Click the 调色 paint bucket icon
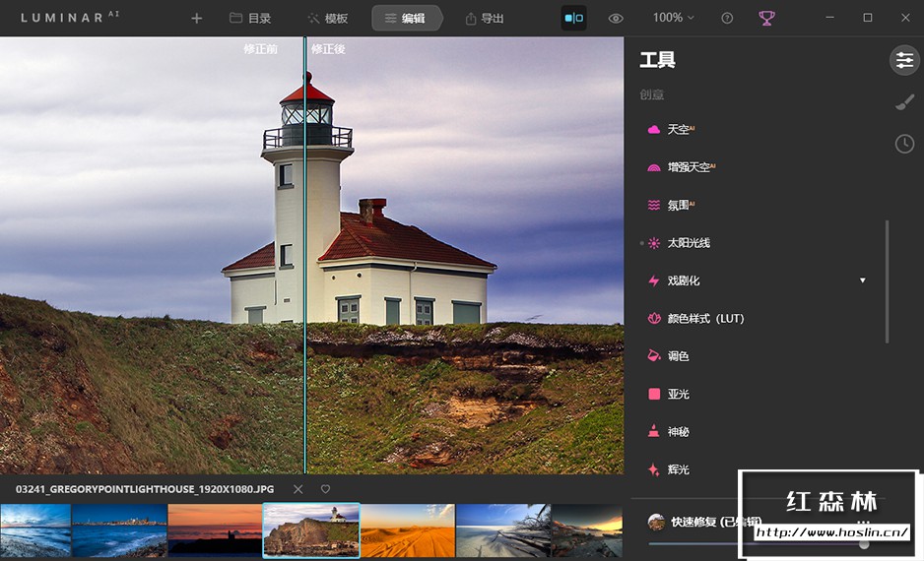 653,355
